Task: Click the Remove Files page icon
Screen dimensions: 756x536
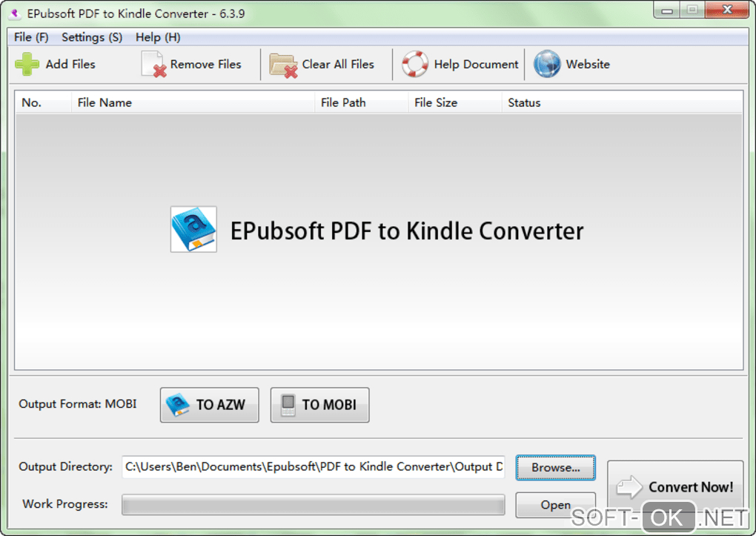Action: [x=154, y=64]
